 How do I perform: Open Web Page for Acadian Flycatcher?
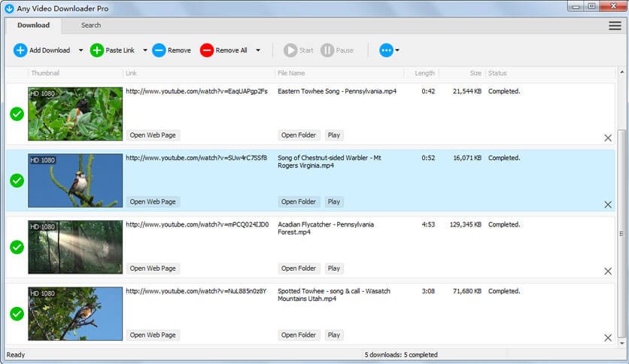pos(153,268)
